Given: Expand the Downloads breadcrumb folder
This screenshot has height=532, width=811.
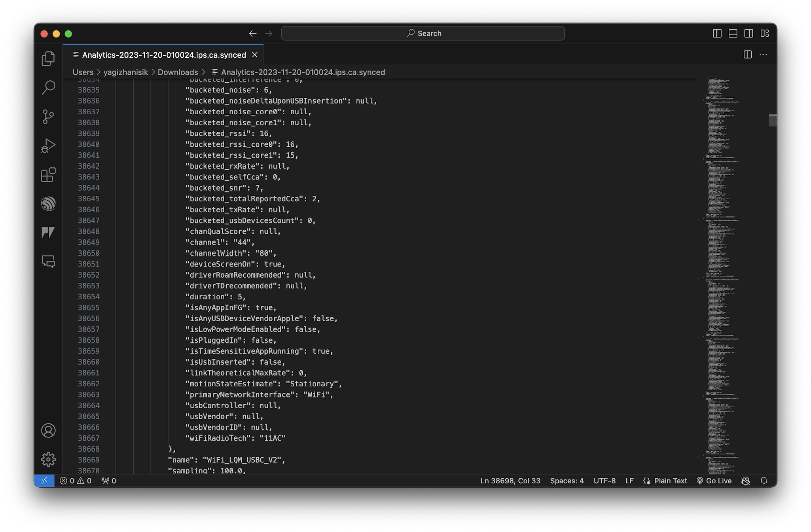Looking at the screenshot, I should click(x=178, y=72).
